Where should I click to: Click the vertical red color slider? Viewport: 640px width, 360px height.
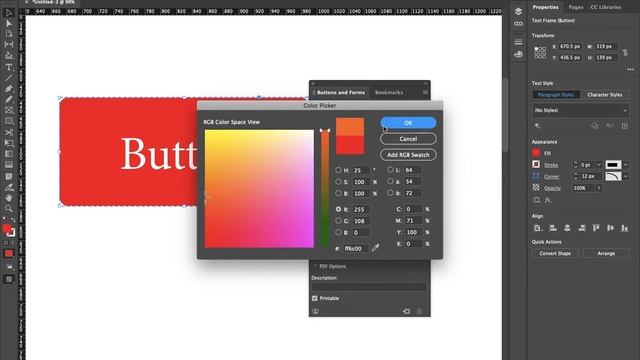tap(324, 189)
